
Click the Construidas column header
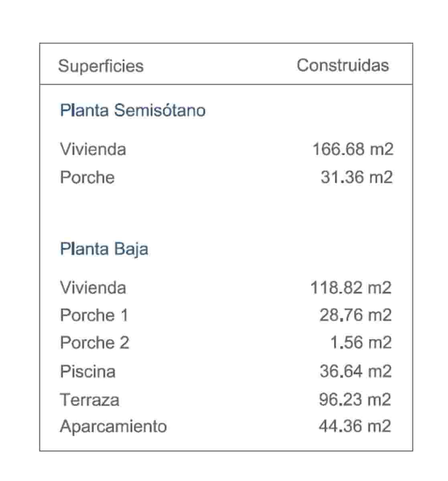343,65
